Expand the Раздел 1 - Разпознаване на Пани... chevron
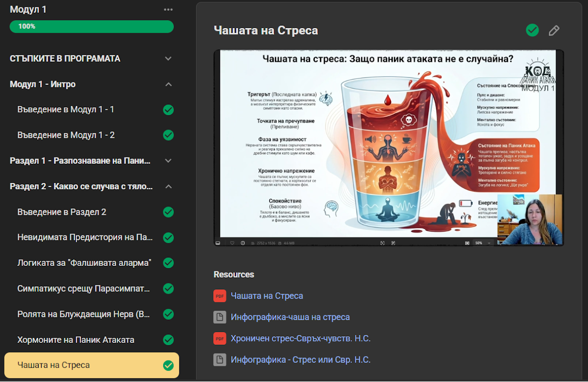The height and width of the screenshot is (382, 588). pos(168,161)
